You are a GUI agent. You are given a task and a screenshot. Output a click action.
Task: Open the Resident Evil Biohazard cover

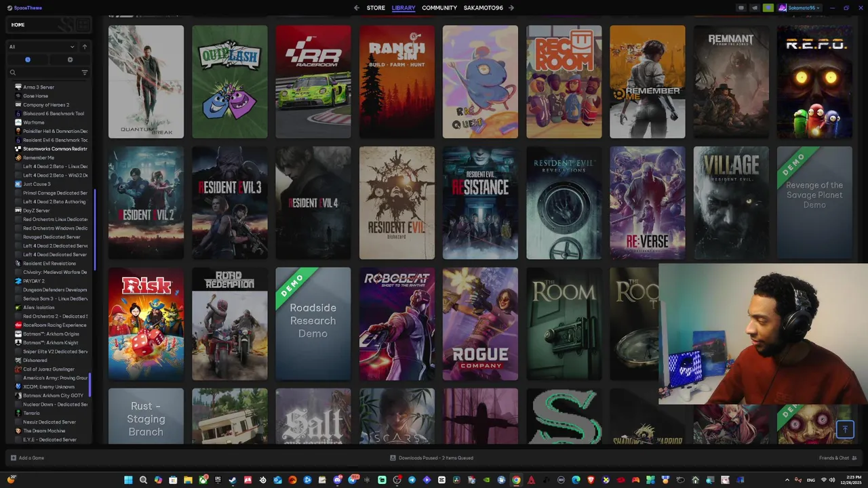[x=397, y=203]
